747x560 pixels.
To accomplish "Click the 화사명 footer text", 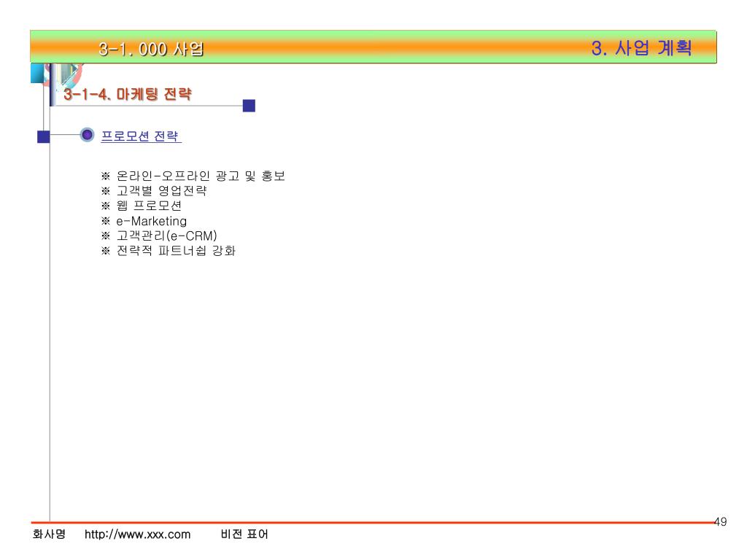I will click(49, 534).
